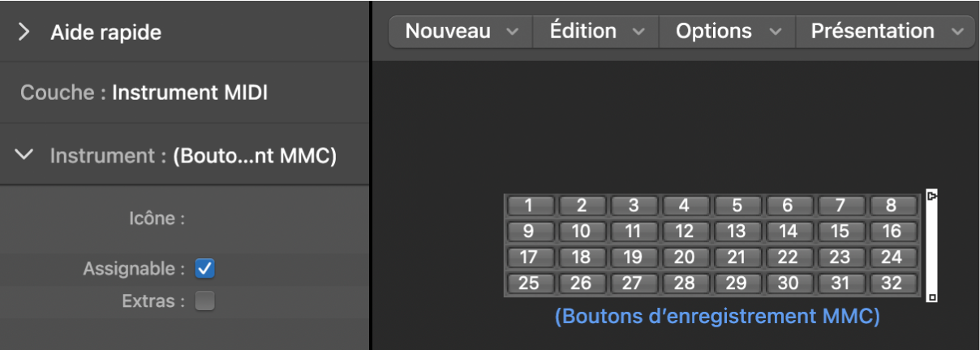The image size is (980, 350).
Task: Click MMC record button 17
Action: (x=528, y=257)
